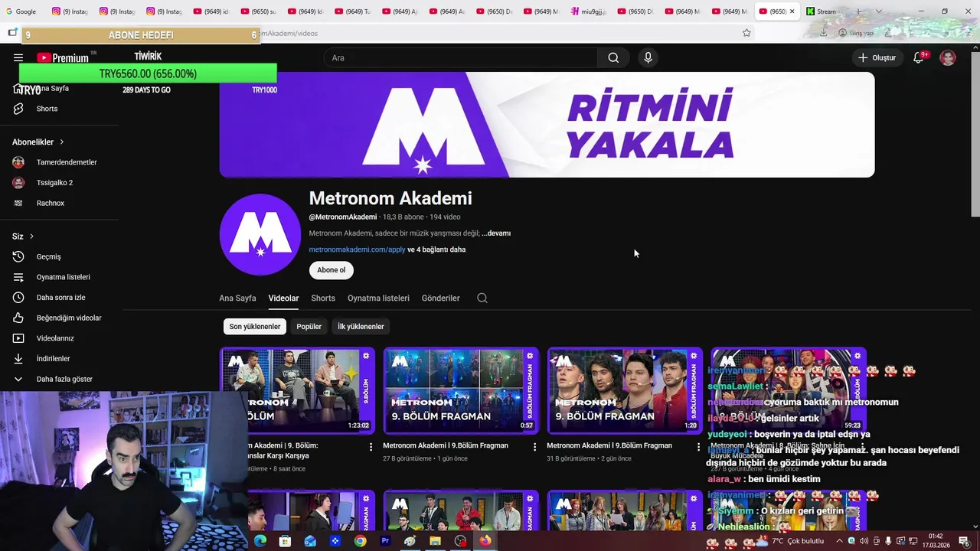This screenshot has height=551, width=980.
Task: Expand channel description with ...devamı
Action: (496, 233)
